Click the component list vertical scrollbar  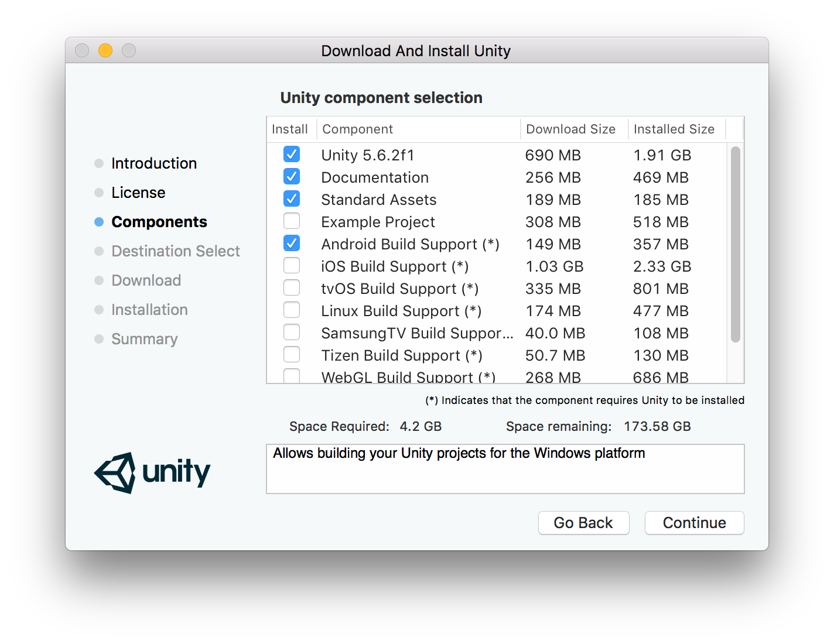tap(736, 244)
